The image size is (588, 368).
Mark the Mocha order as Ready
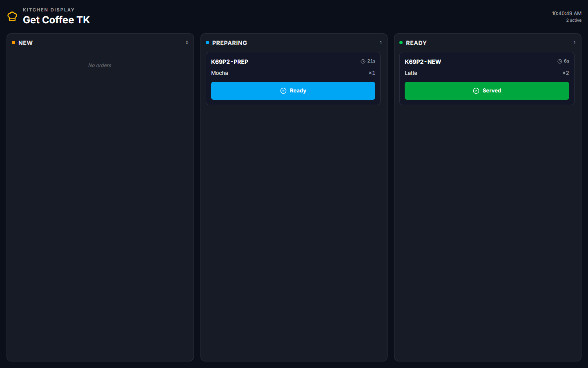point(293,91)
